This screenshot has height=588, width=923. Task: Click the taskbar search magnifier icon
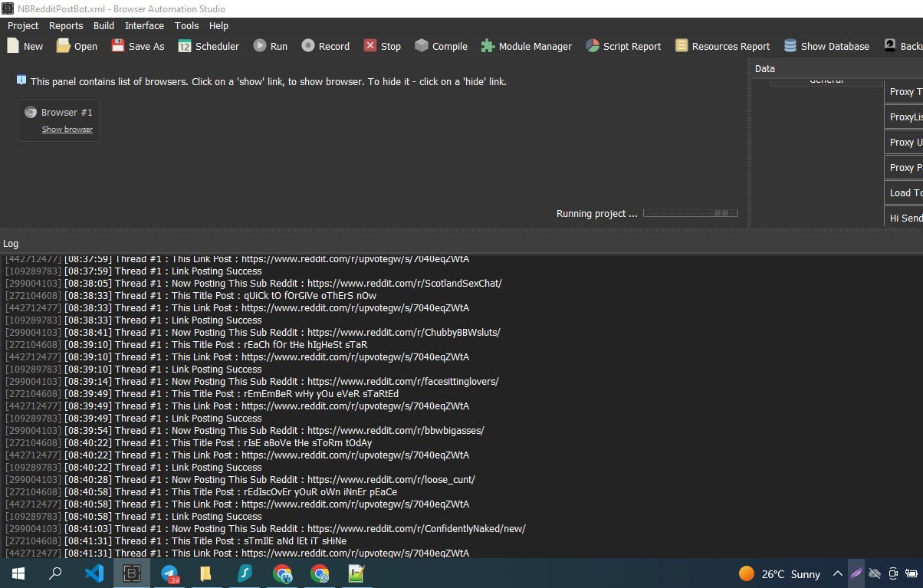55,573
